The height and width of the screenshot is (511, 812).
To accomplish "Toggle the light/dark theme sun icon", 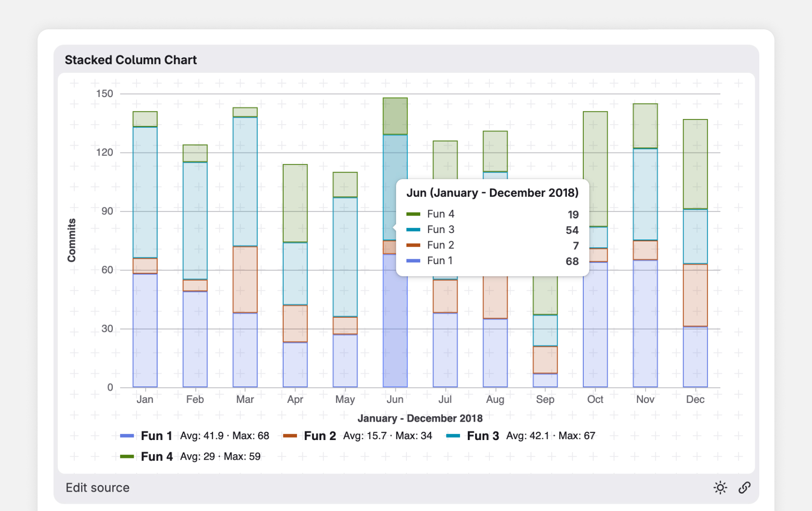I will (x=720, y=488).
